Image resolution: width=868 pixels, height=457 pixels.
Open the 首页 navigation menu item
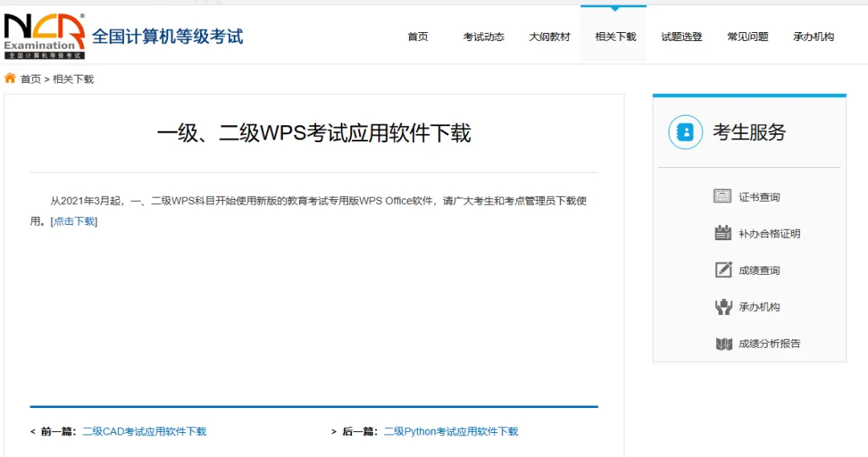[x=418, y=36]
